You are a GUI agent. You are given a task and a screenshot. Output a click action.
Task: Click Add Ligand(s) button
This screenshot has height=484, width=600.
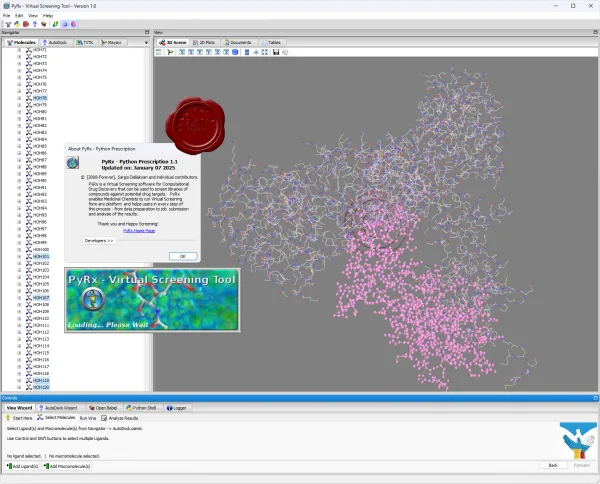(22, 466)
